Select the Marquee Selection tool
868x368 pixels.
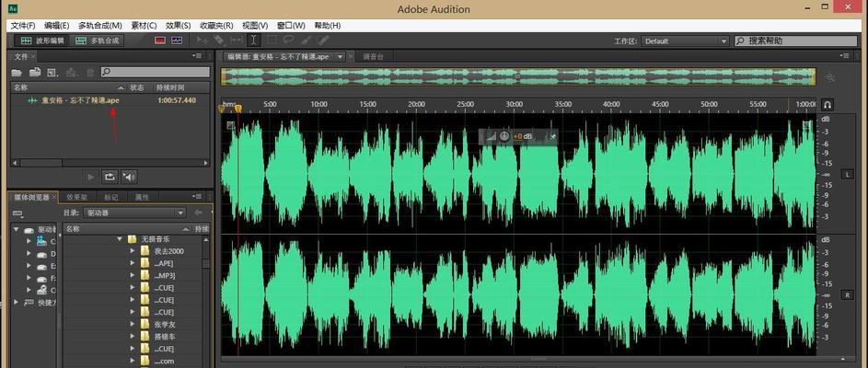[272, 40]
